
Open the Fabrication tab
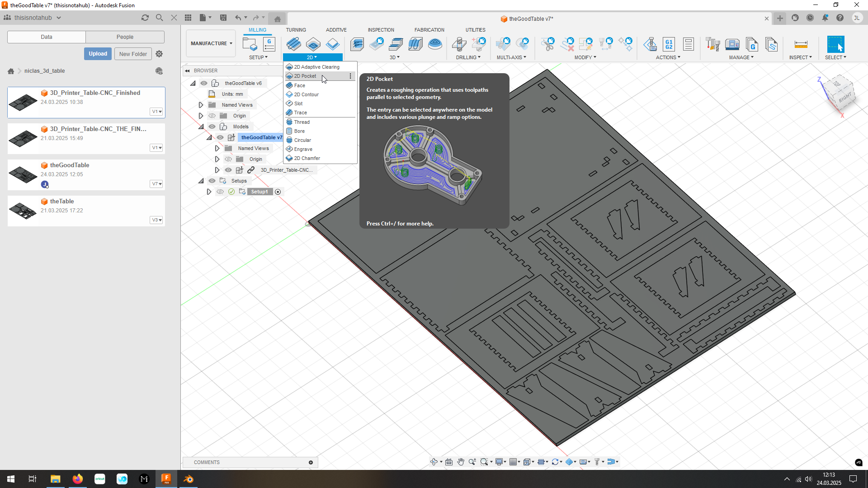tap(429, 30)
